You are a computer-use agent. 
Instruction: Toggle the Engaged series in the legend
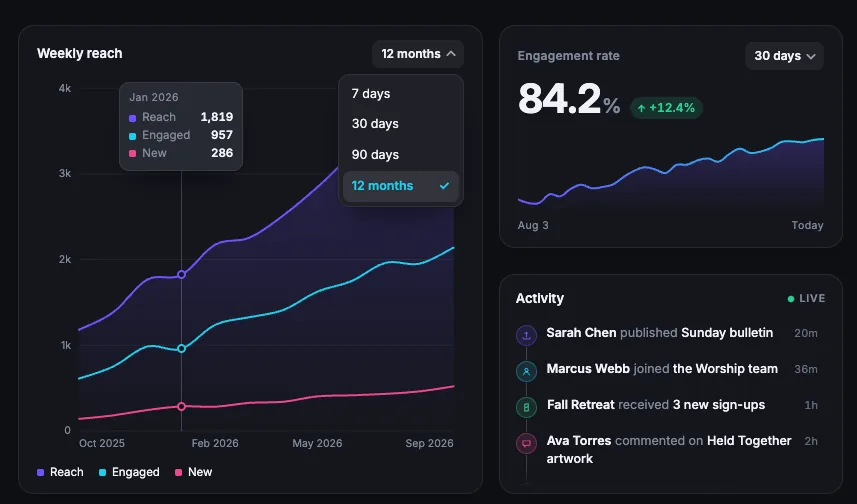(x=130, y=472)
